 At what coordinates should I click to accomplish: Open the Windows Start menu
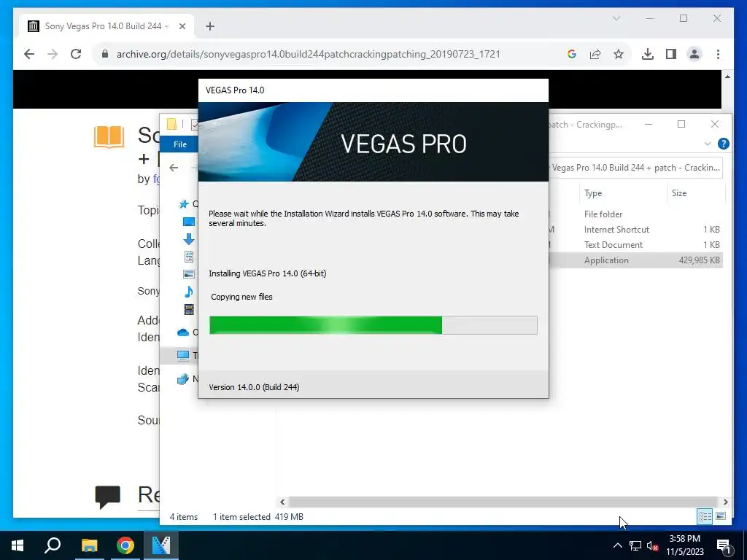point(18,545)
